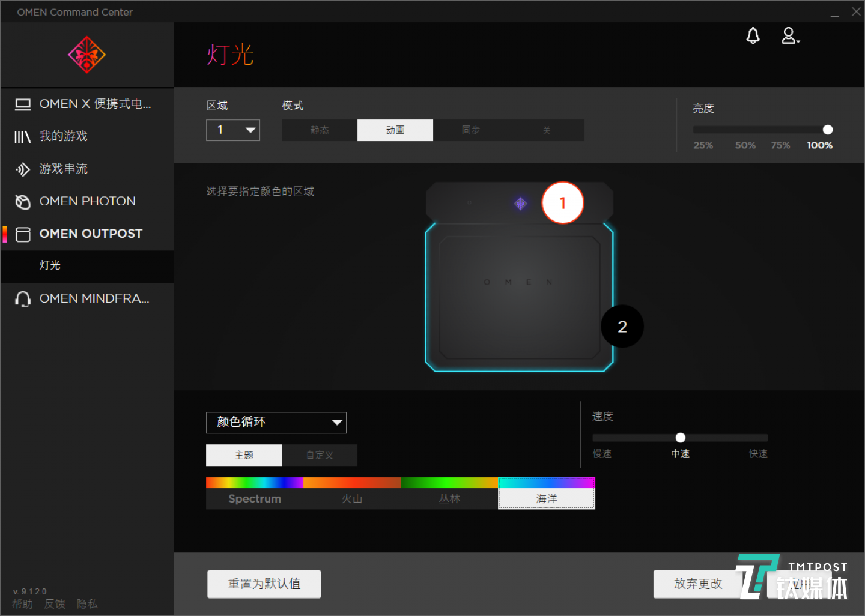Viewport: 865px width, 616px height.
Task: Select the game streaming icon
Action: tap(23, 169)
